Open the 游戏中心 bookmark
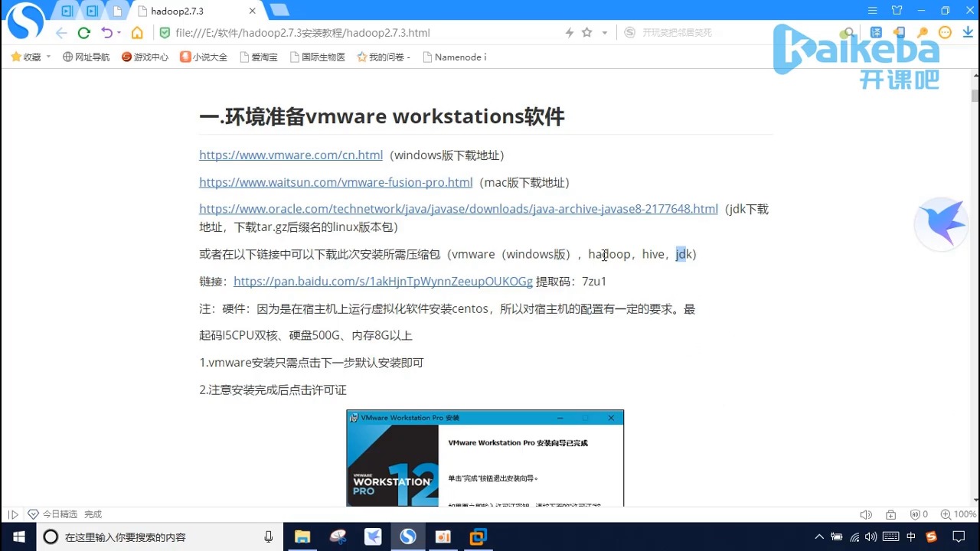Image resolution: width=980 pixels, height=551 pixels. pos(145,57)
